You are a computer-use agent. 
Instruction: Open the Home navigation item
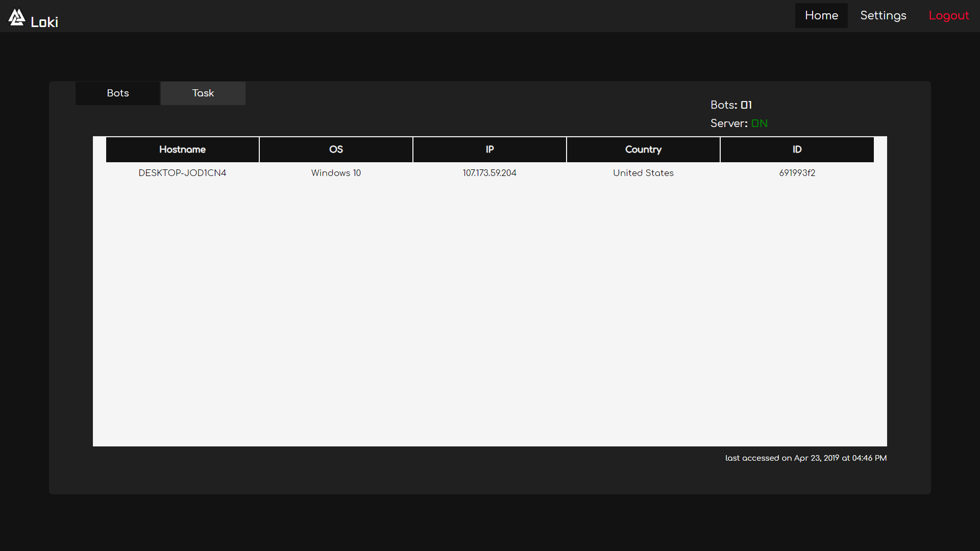point(821,15)
